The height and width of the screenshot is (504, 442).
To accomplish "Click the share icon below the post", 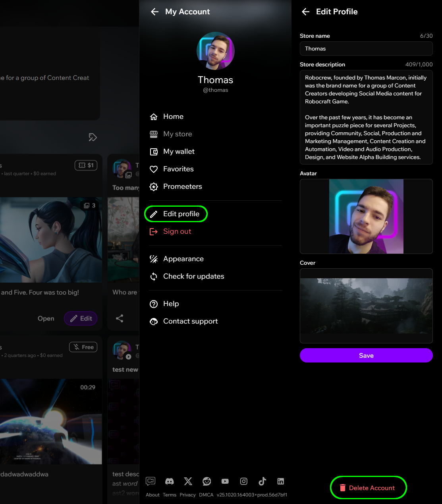I will coord(120,318).
